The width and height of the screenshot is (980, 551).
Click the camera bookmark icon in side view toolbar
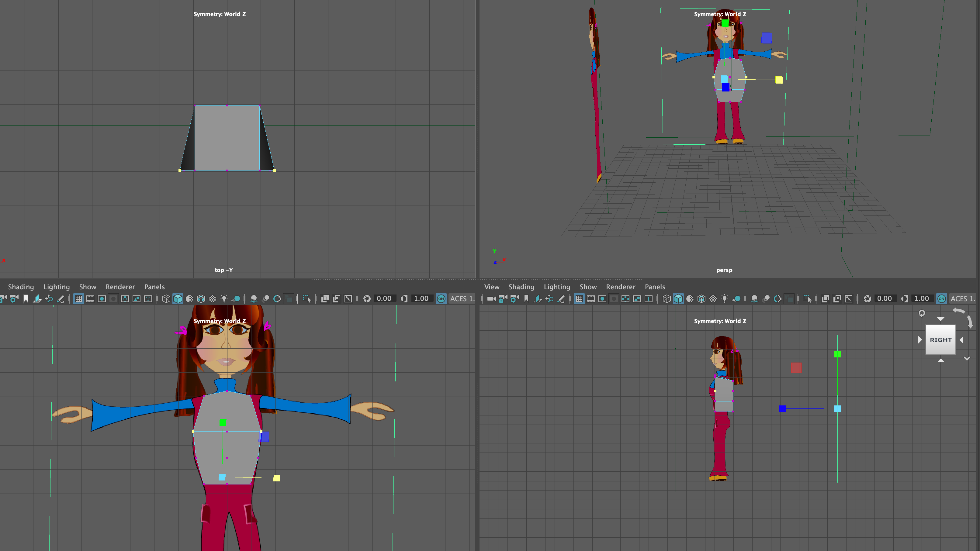tap(527, 299)
